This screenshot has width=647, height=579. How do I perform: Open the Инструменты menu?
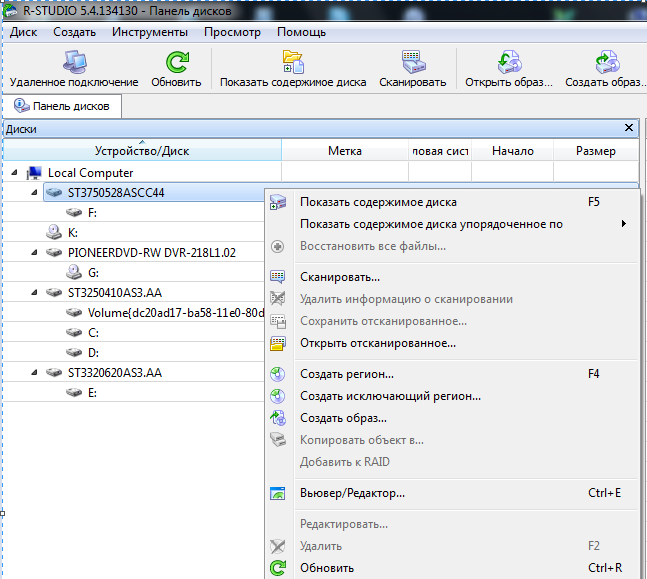(x=150, y=32)
